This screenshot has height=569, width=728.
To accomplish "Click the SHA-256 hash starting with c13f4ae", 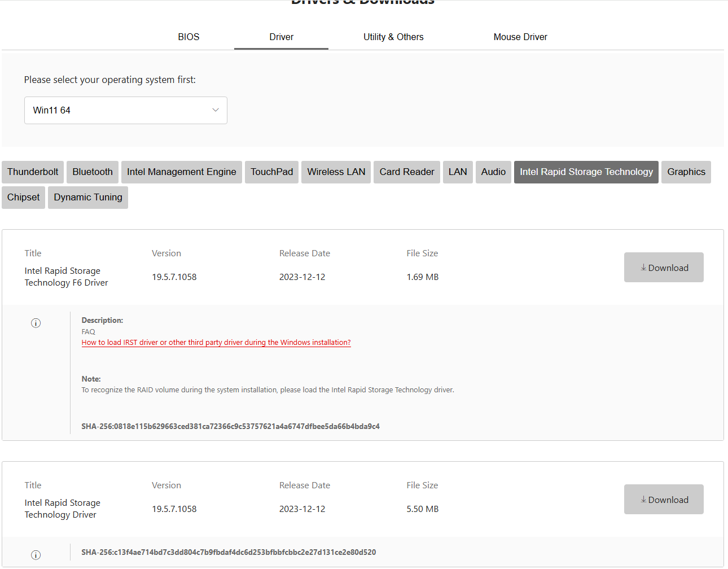I will click(x=229, y=553).
